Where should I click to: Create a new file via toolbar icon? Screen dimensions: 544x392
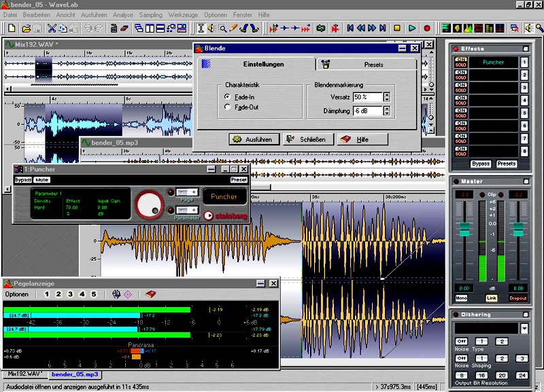click(11, 28)
